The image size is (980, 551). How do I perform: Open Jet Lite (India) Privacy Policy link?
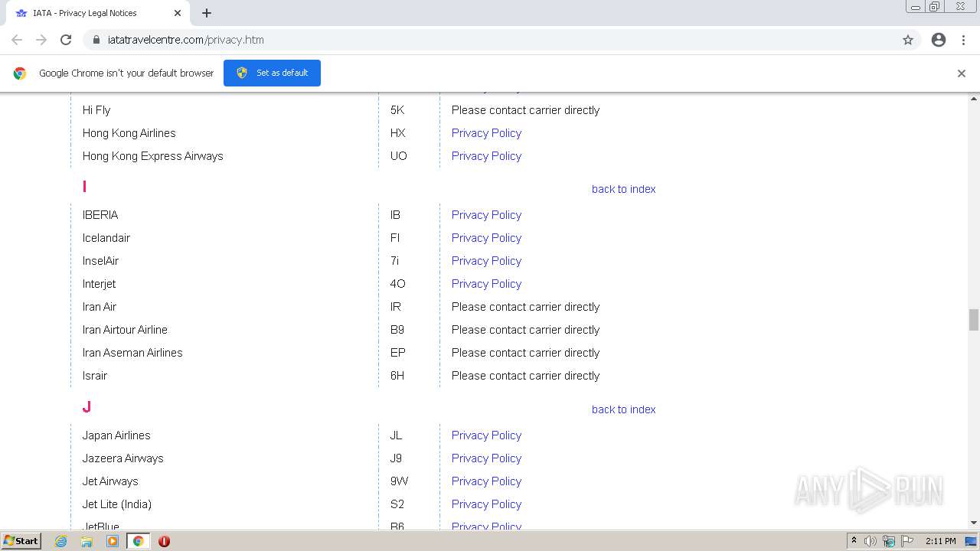(x=486, y=504)
